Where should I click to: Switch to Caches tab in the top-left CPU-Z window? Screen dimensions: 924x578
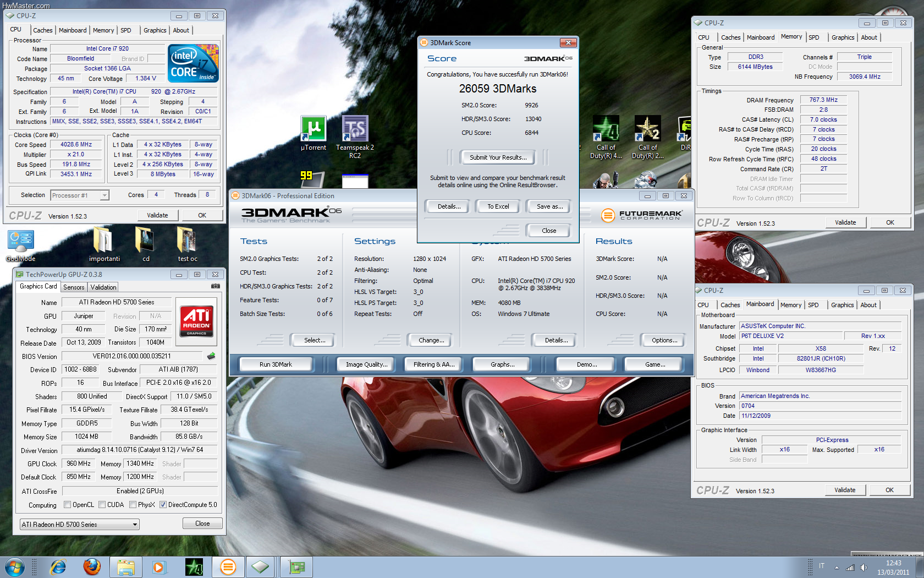[42, 30]
